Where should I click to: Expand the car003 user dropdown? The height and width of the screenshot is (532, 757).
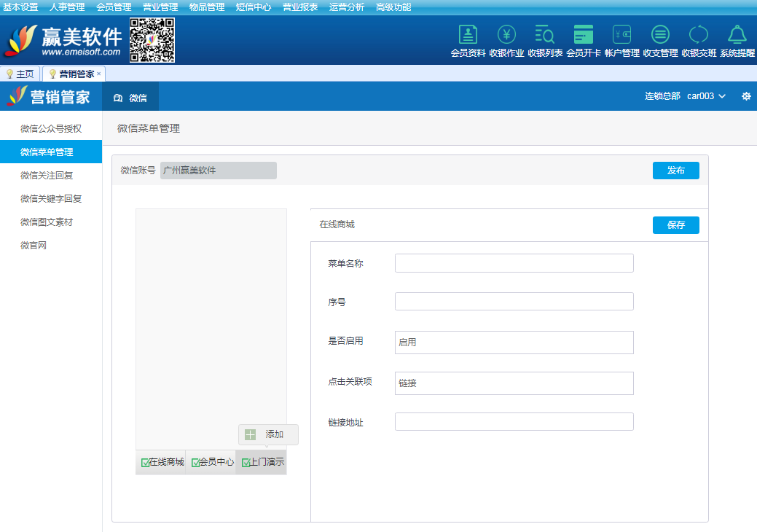click(706, 96)
